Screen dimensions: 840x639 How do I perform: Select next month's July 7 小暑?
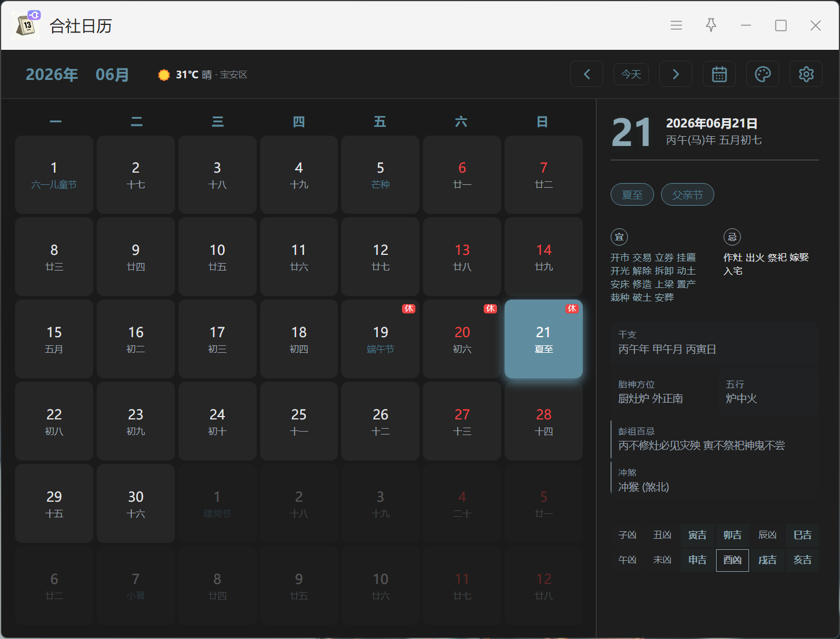click(136, 586)
